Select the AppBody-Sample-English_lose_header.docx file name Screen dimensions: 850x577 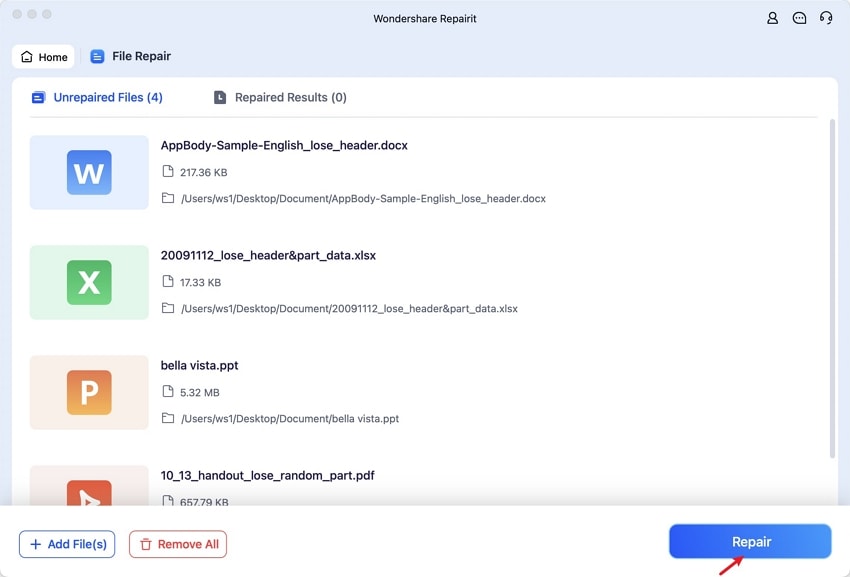pyautogui.click(x=284, y=145)
